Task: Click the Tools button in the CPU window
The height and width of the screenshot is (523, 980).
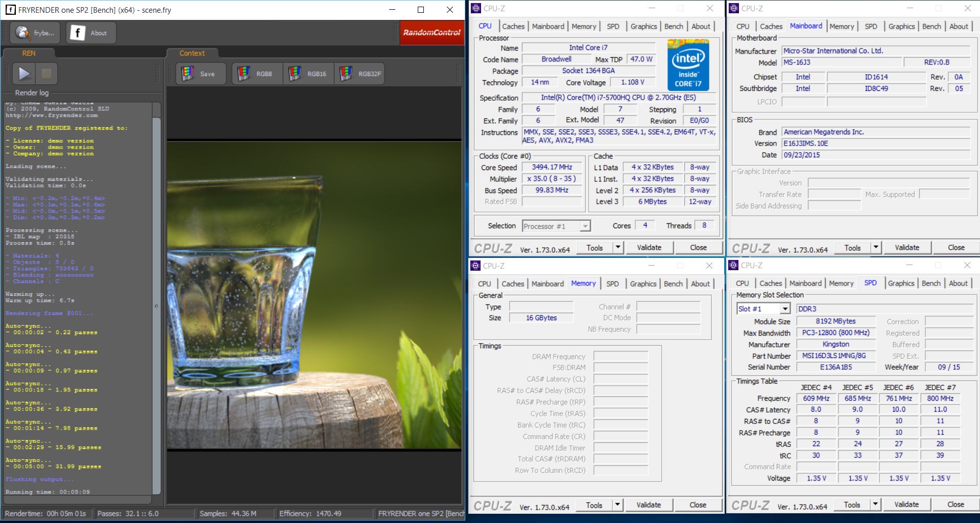Action: [x=594, y=248]
